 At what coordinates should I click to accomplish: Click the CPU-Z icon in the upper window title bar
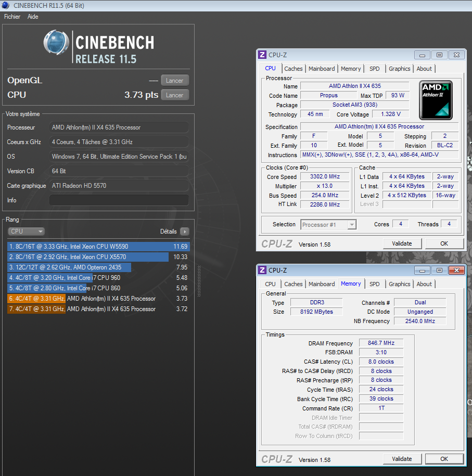pyautogui.click(x=262, y=55)
